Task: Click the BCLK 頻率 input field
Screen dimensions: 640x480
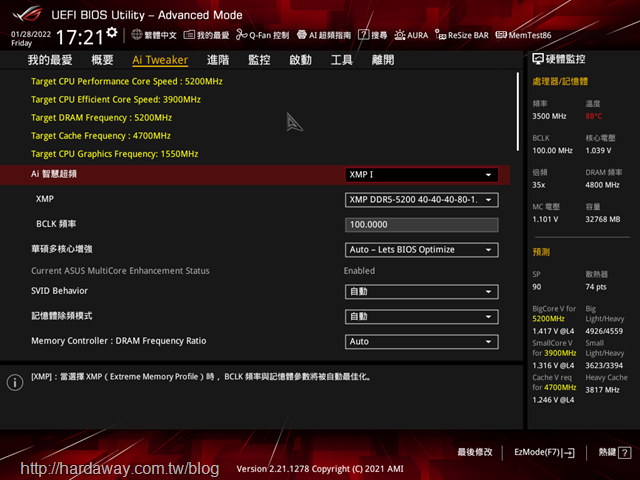Action: click(x=422, y=224)
